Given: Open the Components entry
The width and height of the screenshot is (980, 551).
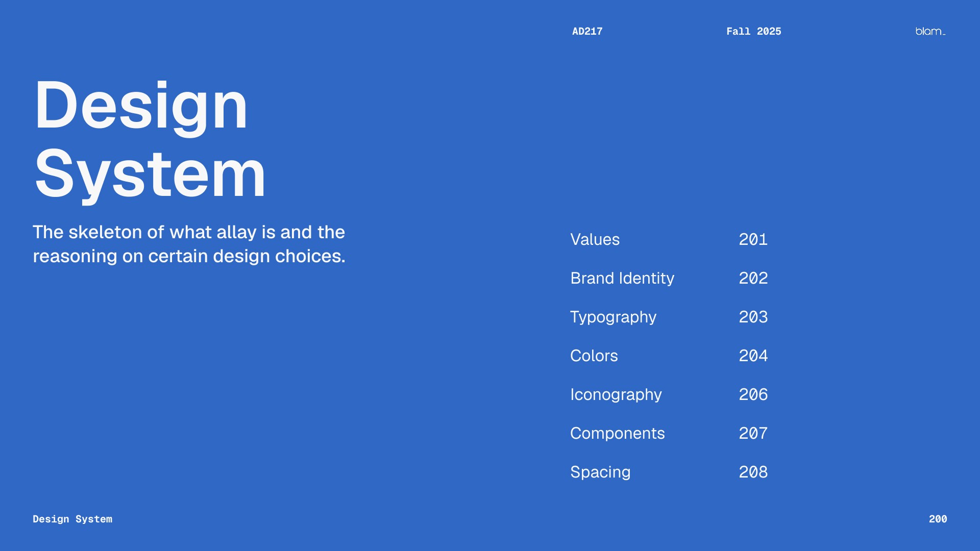Looking at the screenshot, I should point(617,433).
